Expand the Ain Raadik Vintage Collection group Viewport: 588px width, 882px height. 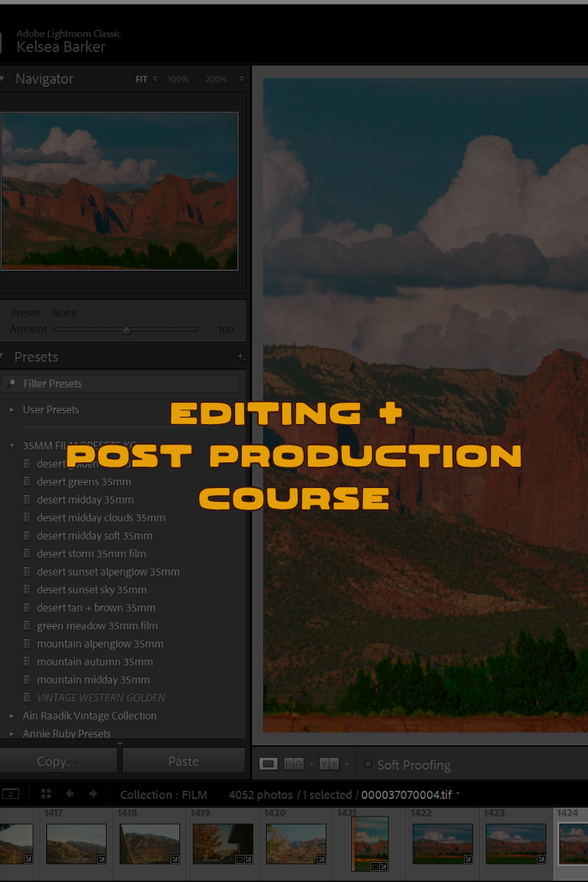12,716
